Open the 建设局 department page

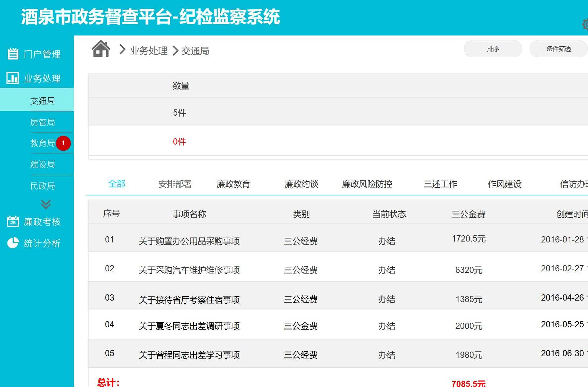[42, 164]
